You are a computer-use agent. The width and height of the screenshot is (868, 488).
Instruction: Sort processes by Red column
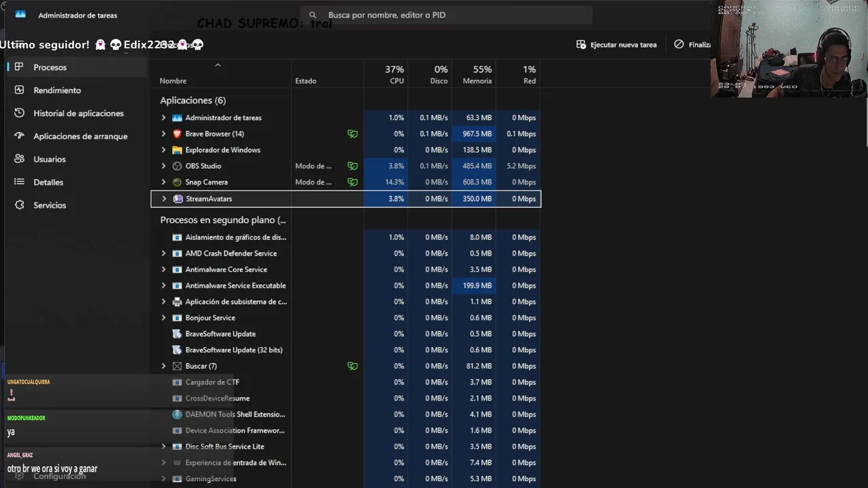[518, 74]
